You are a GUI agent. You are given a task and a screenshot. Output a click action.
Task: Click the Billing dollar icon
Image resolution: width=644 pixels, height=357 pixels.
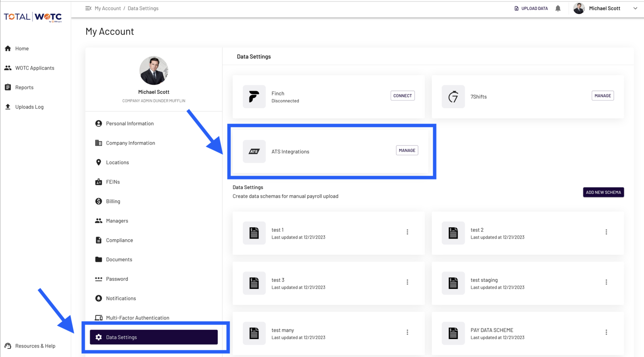tap(99, 201)
